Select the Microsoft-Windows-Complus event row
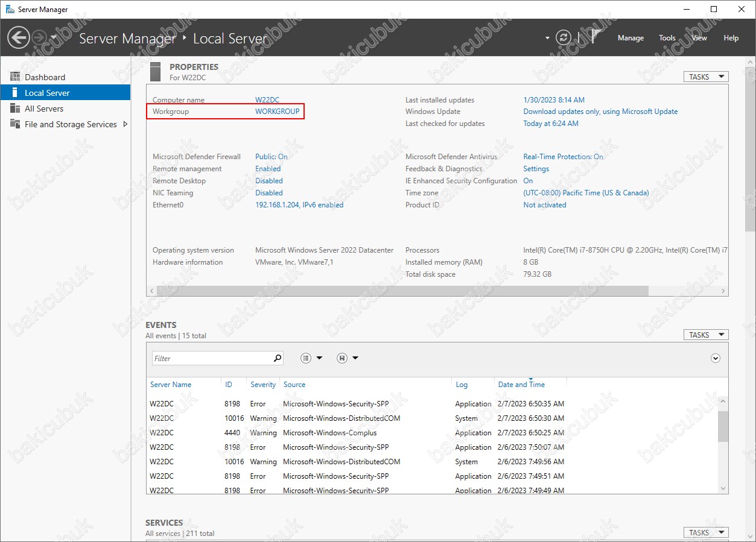The height and width of the screenshot is (542, 756). tap(432, 433)
